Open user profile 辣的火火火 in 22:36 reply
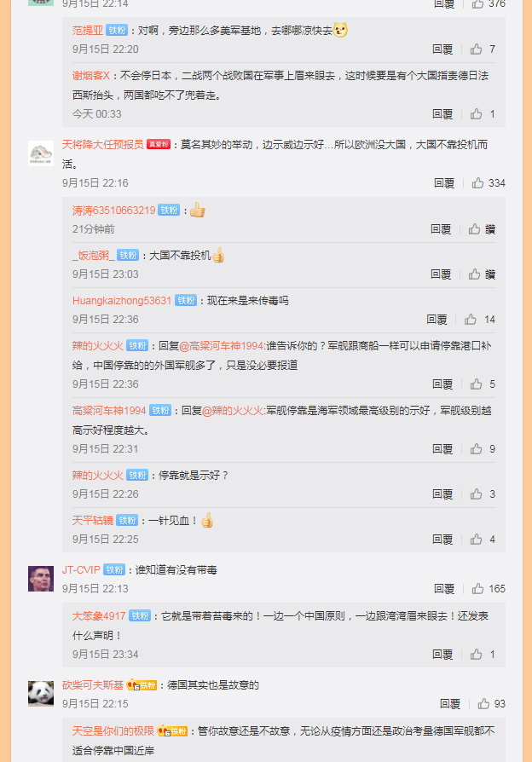The image size is (532, 762). [98, 345]
